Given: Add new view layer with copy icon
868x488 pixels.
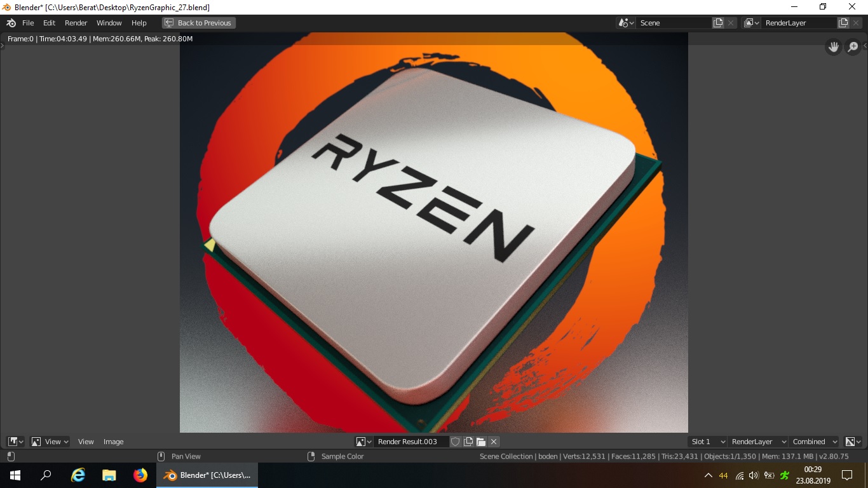Looking at the screenshot, I should click(843, 23).
